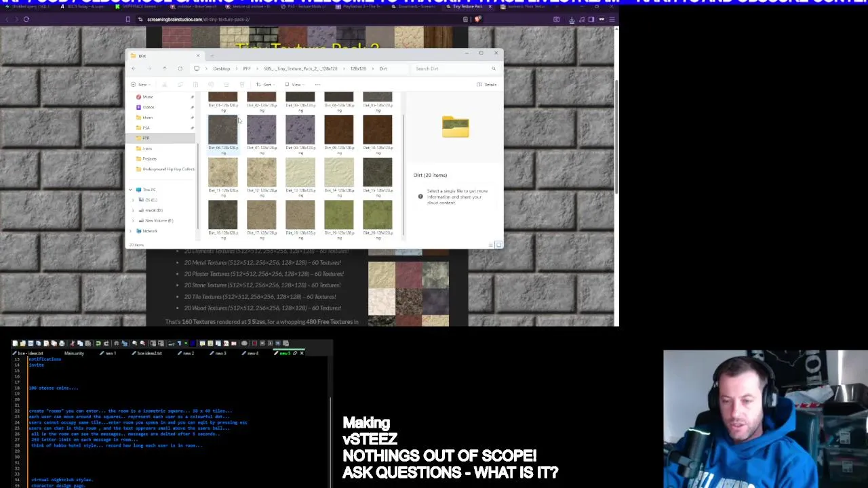Click the See more ellipsis in Explorer toolbar
Image resolution: width=868 pixels, height=488 pixels.
pos(317,85)
